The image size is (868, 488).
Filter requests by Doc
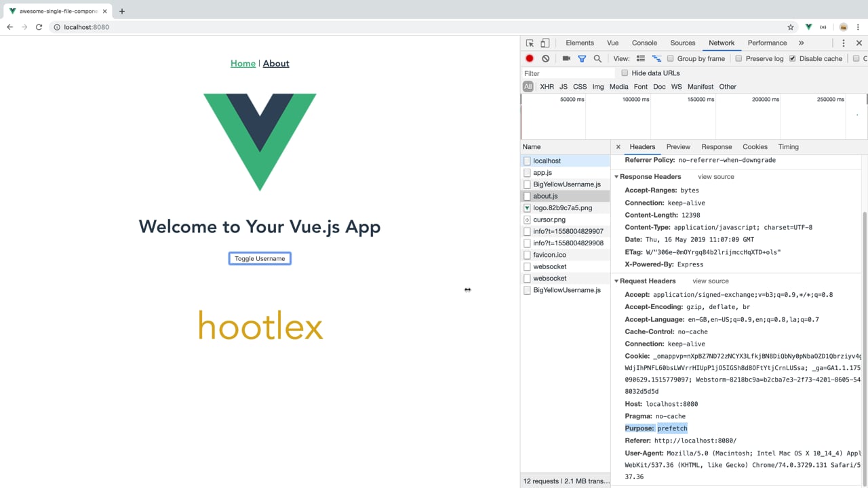659,87
